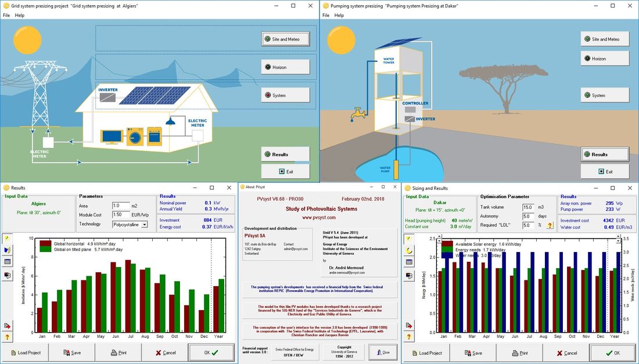Click the sun icon in the Grid system window

(x=27, y=40)
